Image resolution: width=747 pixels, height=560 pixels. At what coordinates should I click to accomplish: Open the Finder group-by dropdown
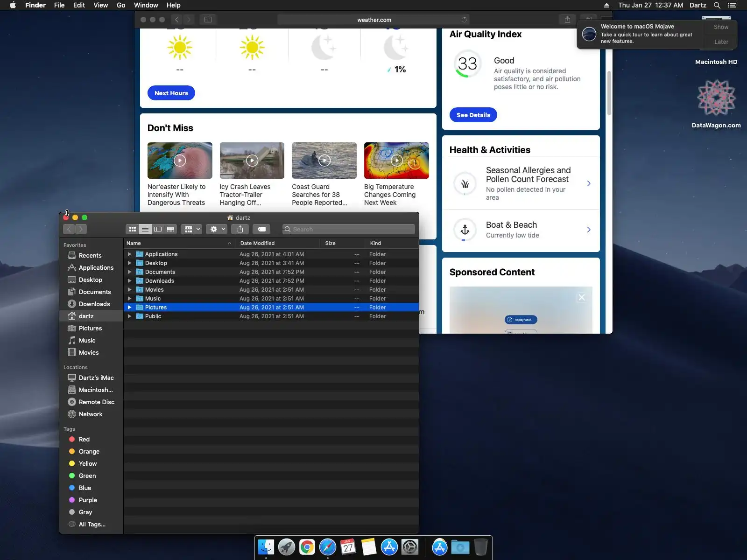(x=191, y=229)
